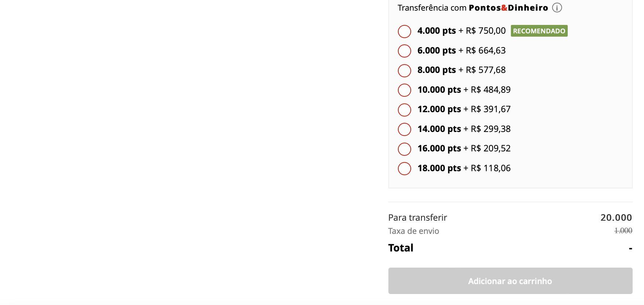644x305 pixels.
Task: Choose the 6.000 pts radio button
Action: click(405, 51)
